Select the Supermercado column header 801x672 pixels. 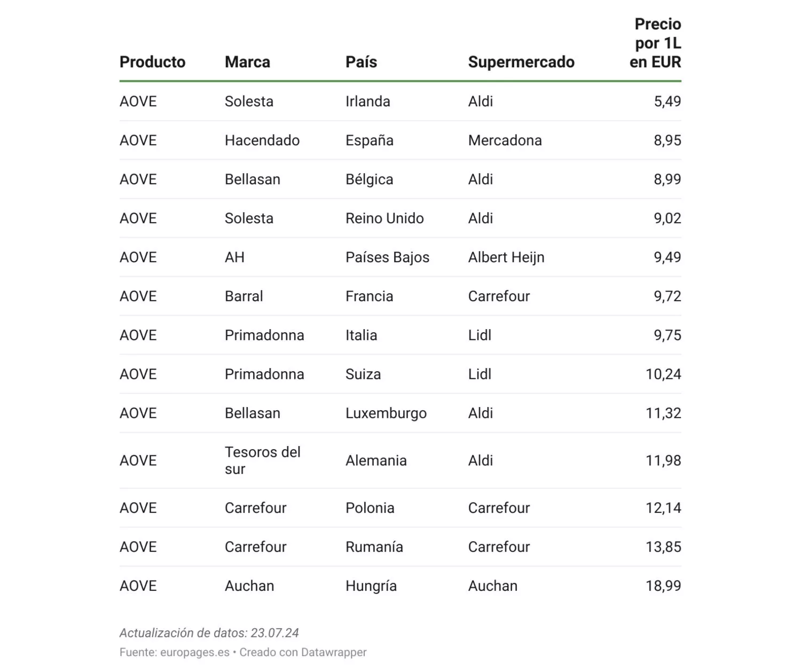(x=521, y=62)
